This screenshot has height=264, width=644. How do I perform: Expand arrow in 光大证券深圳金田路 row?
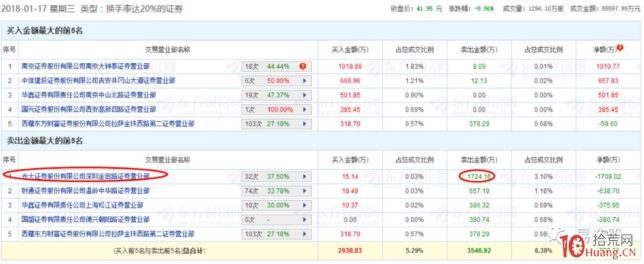click(x=305, y=176)
